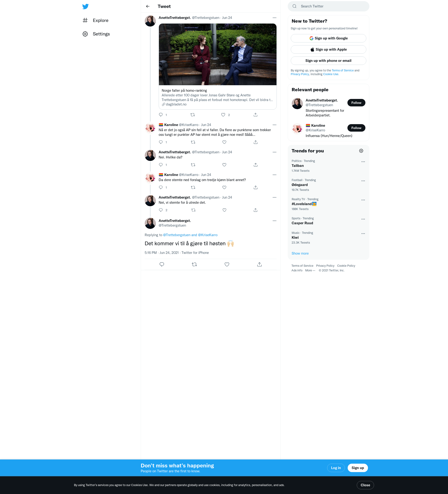Close the cookie notice
This screenshot has height=494, width=448.
click(x=365, y=485)
